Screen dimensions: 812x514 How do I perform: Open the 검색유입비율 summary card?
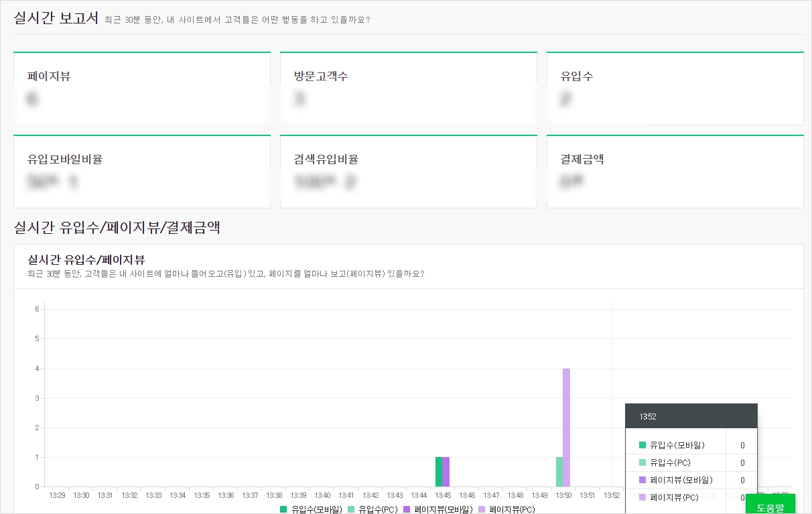(x=409, y=172)
